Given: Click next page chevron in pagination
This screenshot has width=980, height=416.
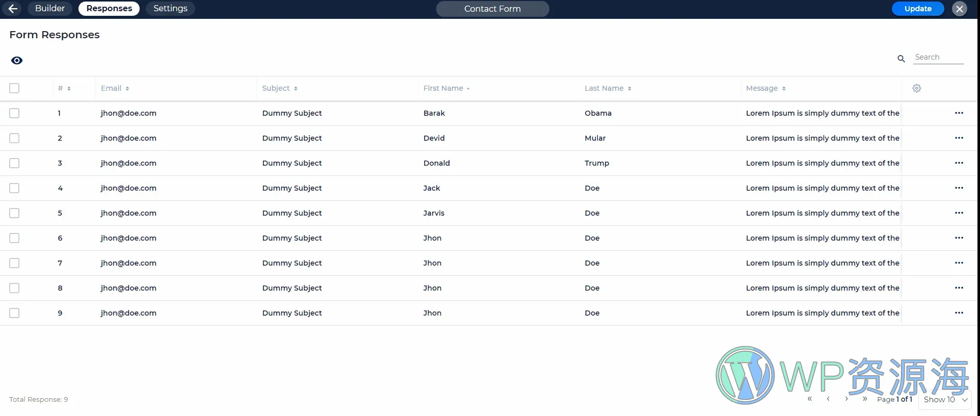Looking at the screenshot, I should click(x=846, y=399).
